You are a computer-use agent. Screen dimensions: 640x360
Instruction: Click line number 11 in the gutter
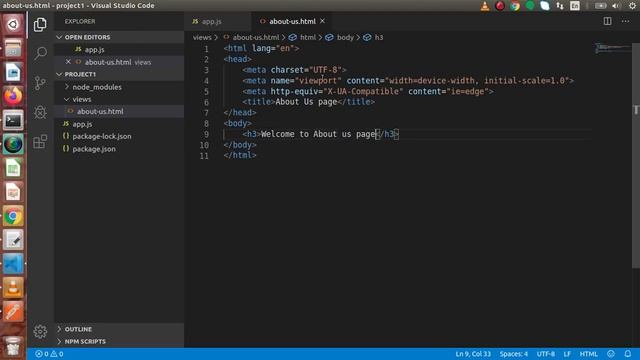pyautogui.click(x=204, y=156)
